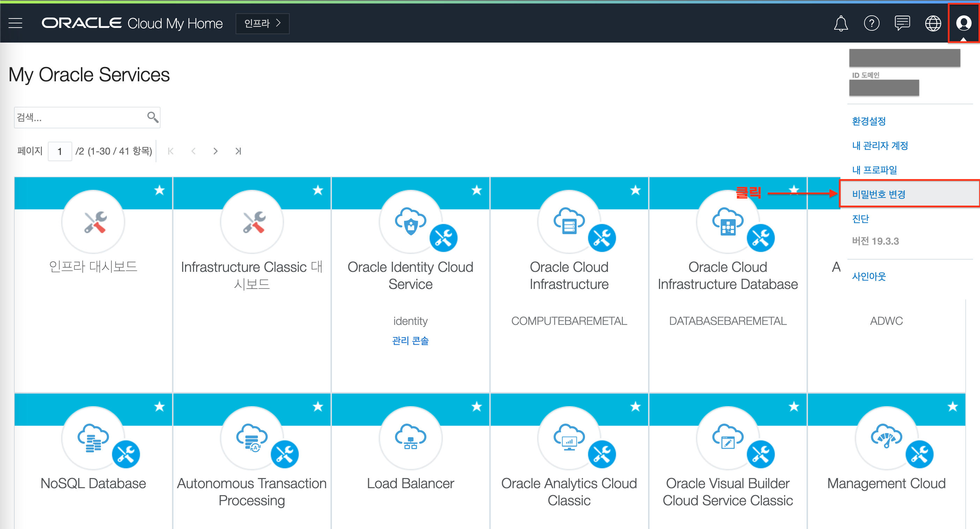Viewport: 980px width, 529px height.
Task: Click wrench badge on Infrastructure Database tile
Action: pos(760,238)
